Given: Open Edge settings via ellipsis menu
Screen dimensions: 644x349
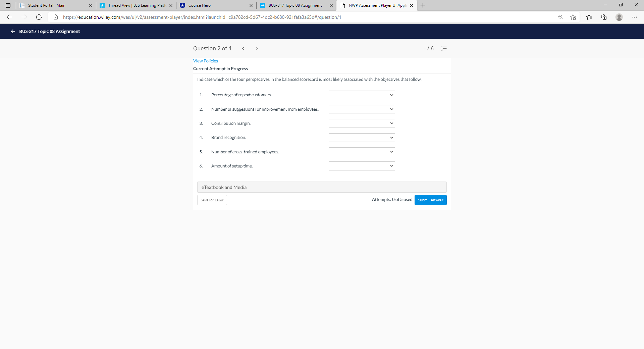Looking at the screenshot, I should pyautogui.click(x=635, y=17).
